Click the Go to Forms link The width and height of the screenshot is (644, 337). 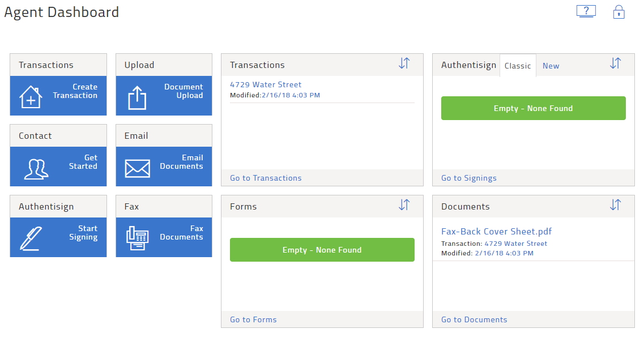coord(253,319)
